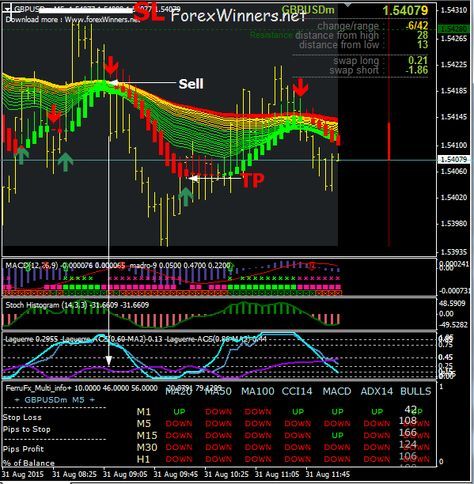Viewport: 474px width, 484px height.
Task: Click the large yellow 1.54079 price in the info panel
Action: point(405,10)
